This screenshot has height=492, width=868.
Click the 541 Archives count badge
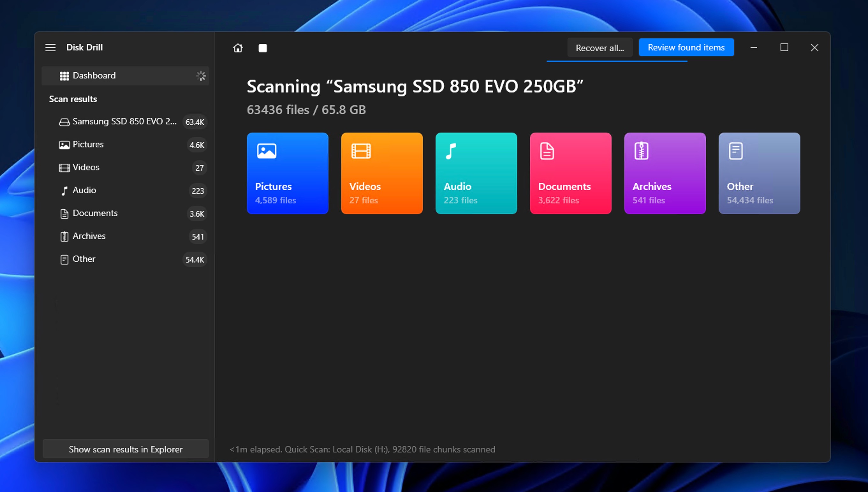tap(197, 237)
